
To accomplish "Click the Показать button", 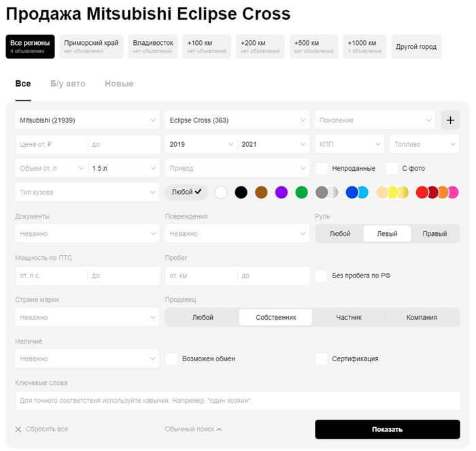I will (388, 429).
